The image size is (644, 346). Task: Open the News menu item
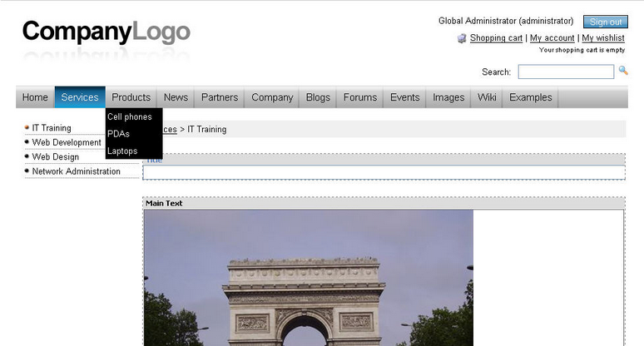(176, 97)
